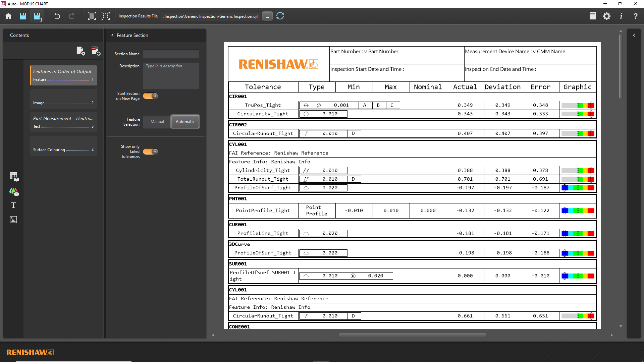Add a text section icon
Screen dimensions: 644x362
coord(13,205)
